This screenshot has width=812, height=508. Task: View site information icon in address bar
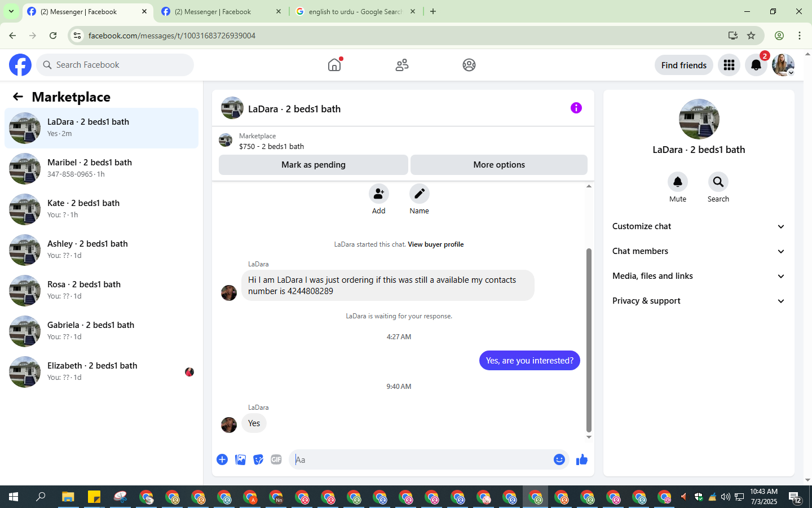click(x=77, y=36)
